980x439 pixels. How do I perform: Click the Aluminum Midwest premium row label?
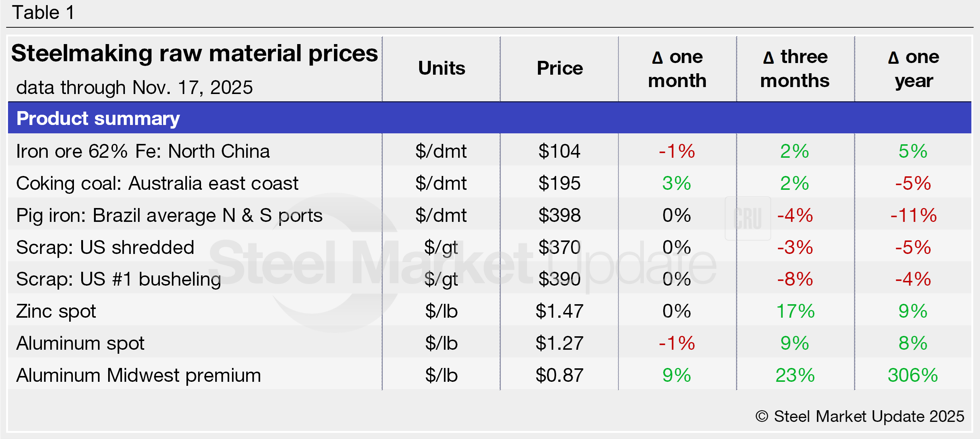138,375
